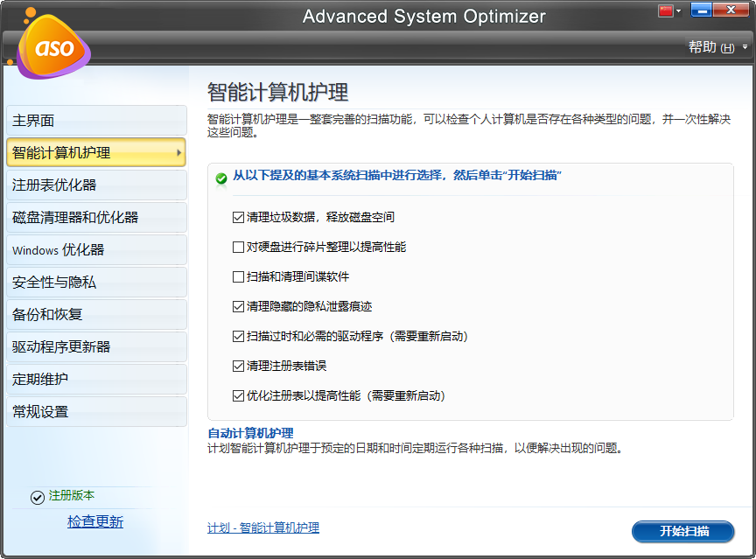Go to 主界面 in the sidebar

tap(96, 121)
